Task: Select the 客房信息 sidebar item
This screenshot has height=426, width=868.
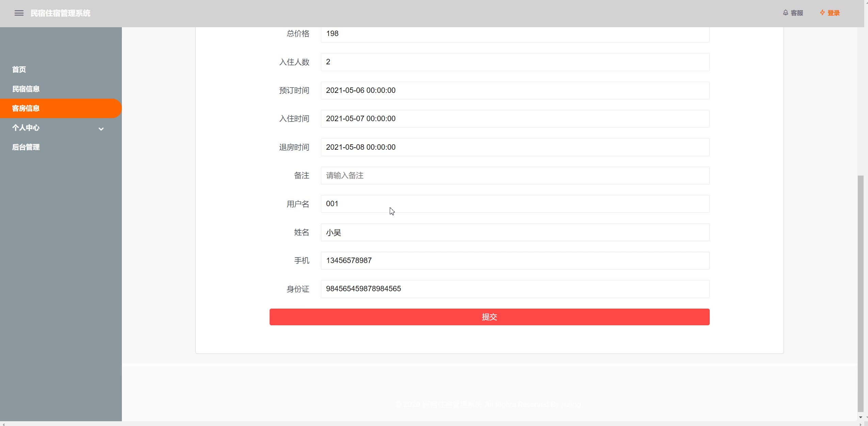Action: [26, 108]
